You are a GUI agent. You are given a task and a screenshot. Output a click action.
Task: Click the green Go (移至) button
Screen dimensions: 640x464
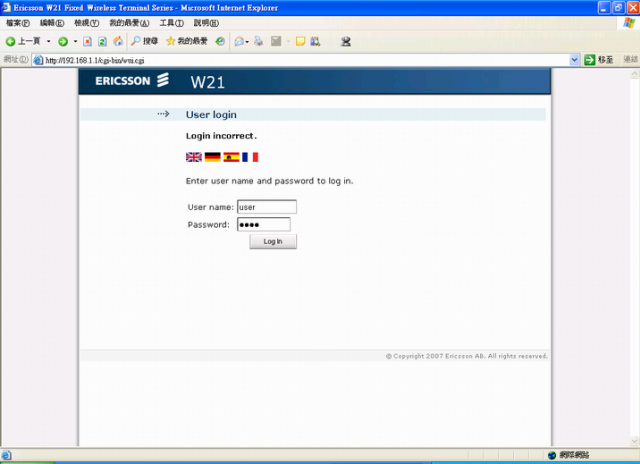click(599, 60)
